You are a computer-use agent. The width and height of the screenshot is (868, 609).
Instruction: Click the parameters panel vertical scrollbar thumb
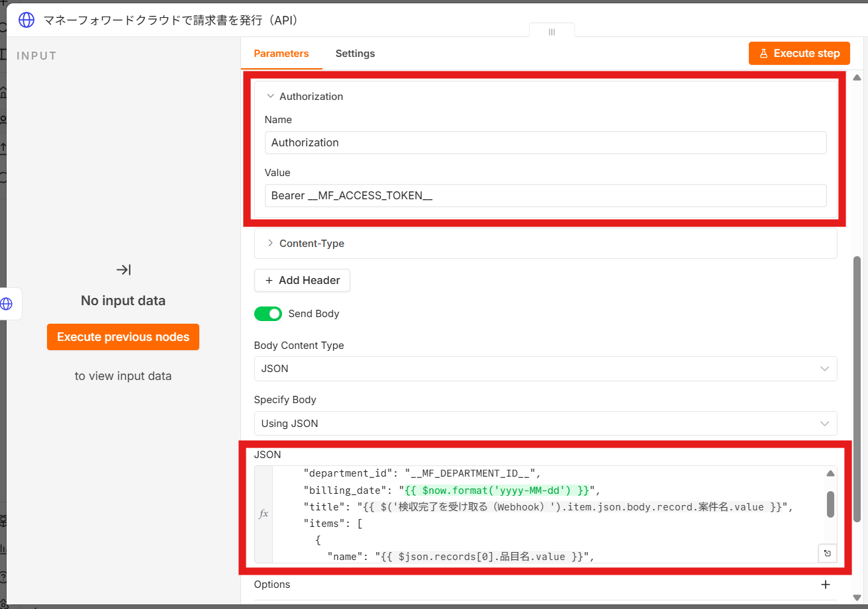click(x=857, y=388)
